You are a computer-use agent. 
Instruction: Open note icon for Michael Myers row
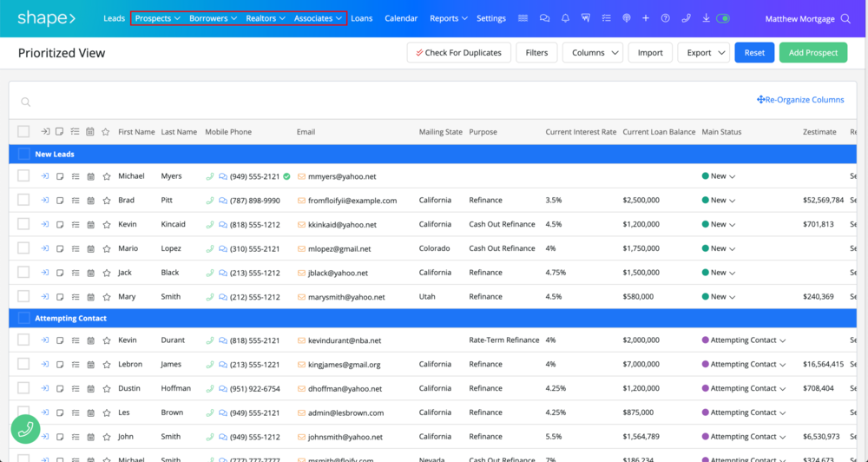pyautogui.click(x=60, y=176)
